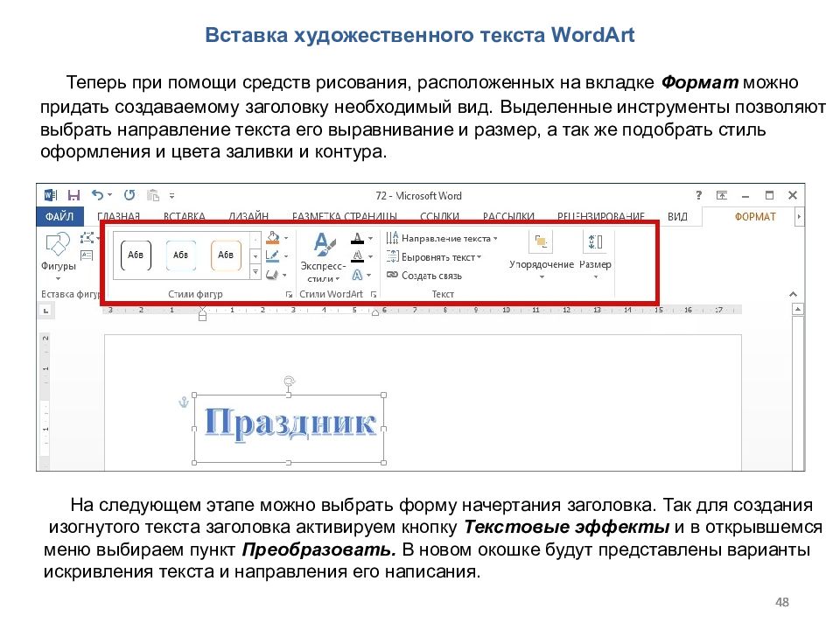Expand the shape styles gallery More button
This screenshot has width=840, height=630.
coord(255,273)
